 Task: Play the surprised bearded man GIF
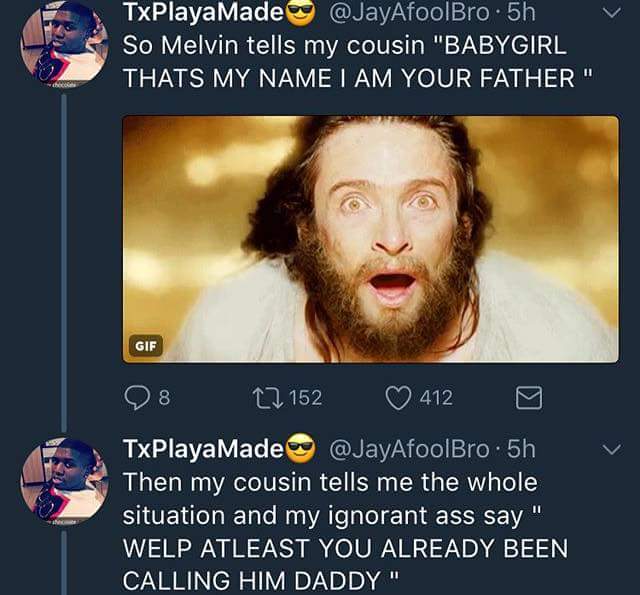click(370, 238)
